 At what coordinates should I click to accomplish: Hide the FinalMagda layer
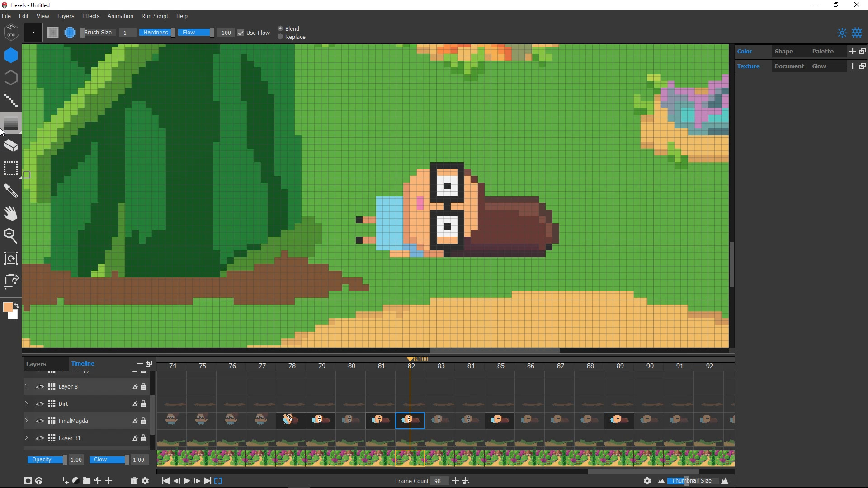pos(39,421)
